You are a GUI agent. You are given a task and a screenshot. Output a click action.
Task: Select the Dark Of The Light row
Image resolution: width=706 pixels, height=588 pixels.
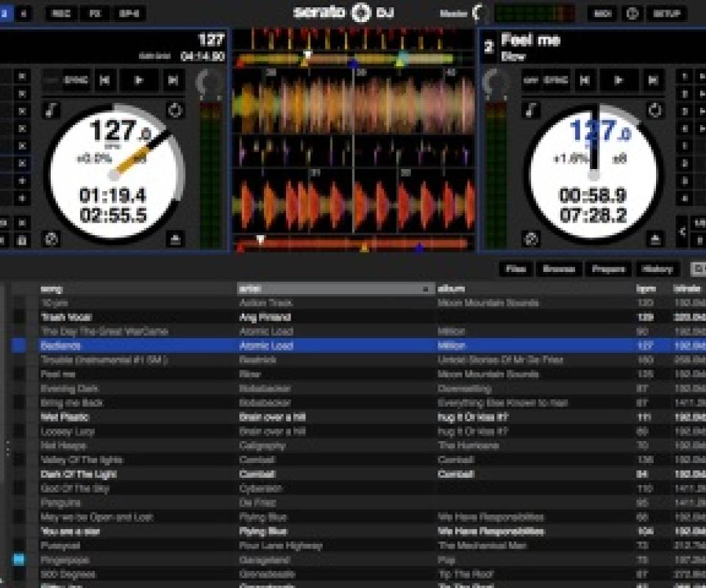point(358,474)
